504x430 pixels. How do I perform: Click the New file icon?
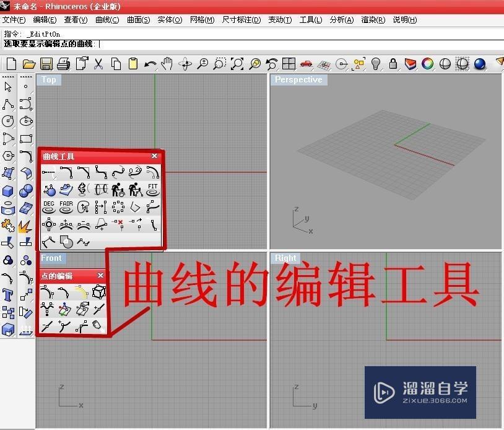[x=11, y=63]
